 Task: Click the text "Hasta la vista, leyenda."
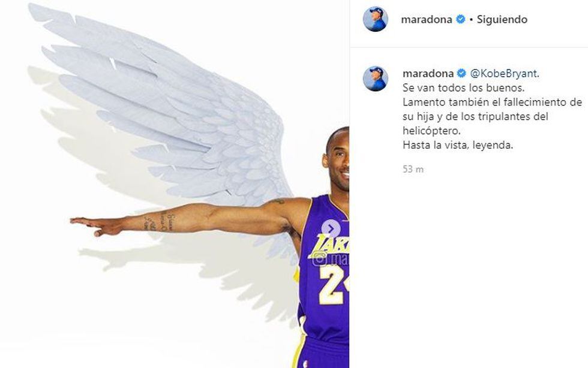(x=458, y=146)
